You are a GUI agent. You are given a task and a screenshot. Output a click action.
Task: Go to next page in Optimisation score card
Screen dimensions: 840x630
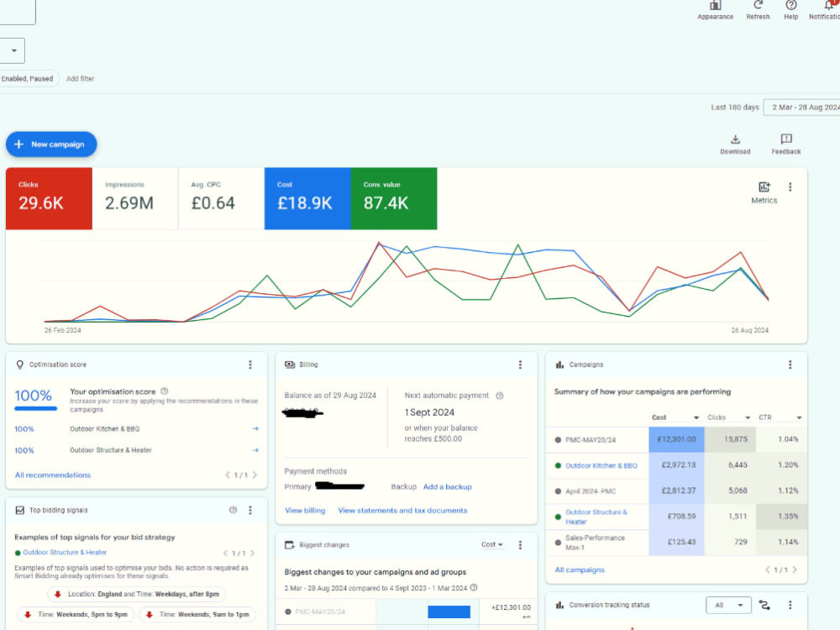point(255,475)
